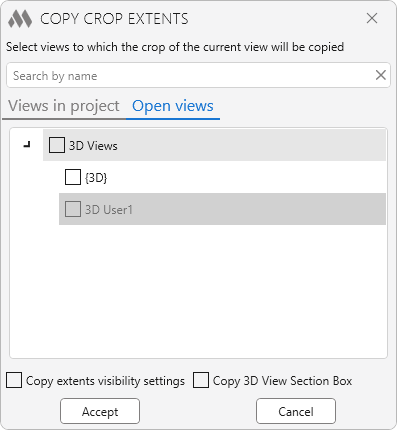Close the Copy Crop Extents dialog
The width and height of the screenshot is (397, 430).
pyautogui.click(x=372, y=18)
